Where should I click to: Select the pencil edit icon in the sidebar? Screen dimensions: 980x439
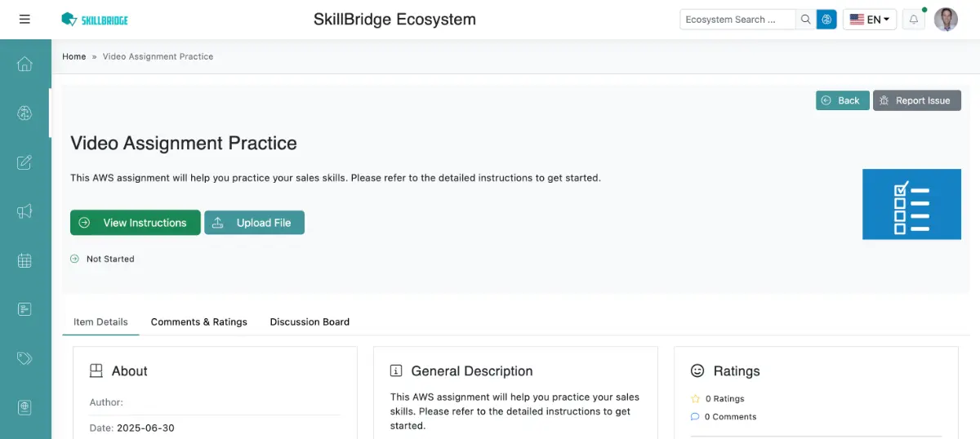24,162
